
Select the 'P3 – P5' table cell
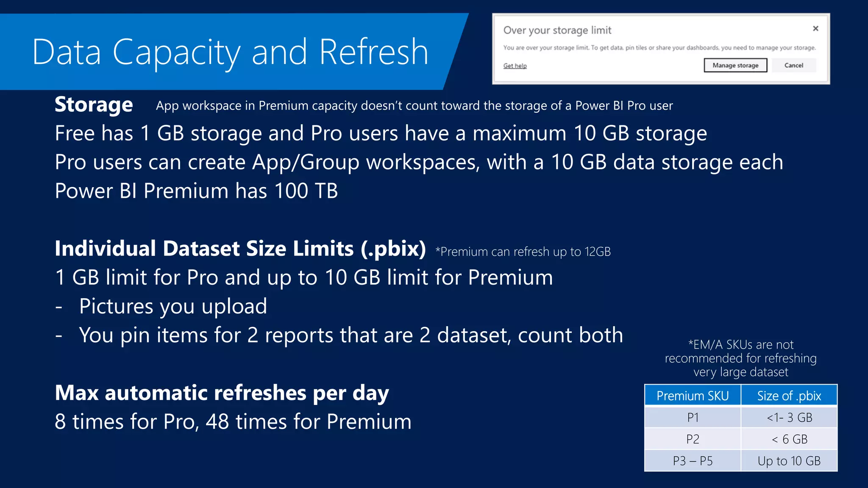693,460
